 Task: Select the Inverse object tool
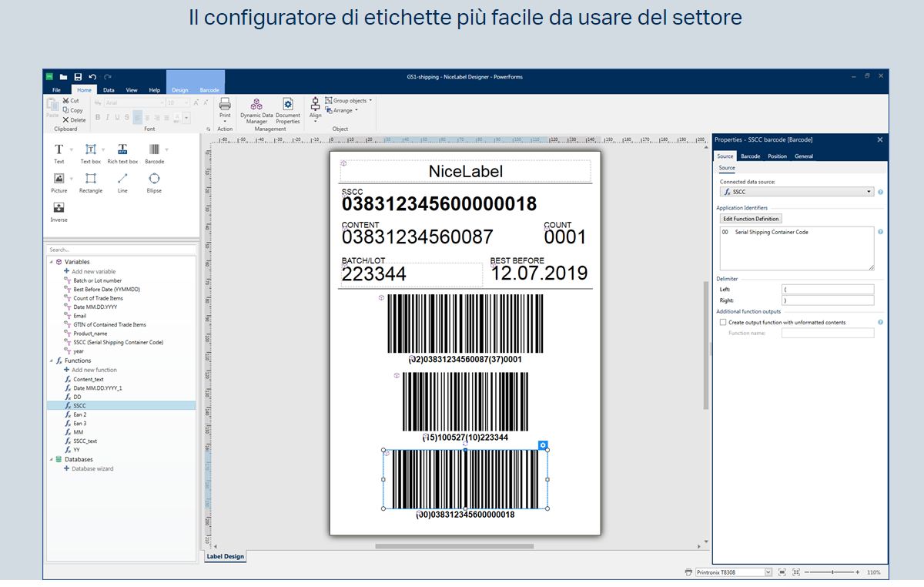pyautogui.click(x=59, y=209)
